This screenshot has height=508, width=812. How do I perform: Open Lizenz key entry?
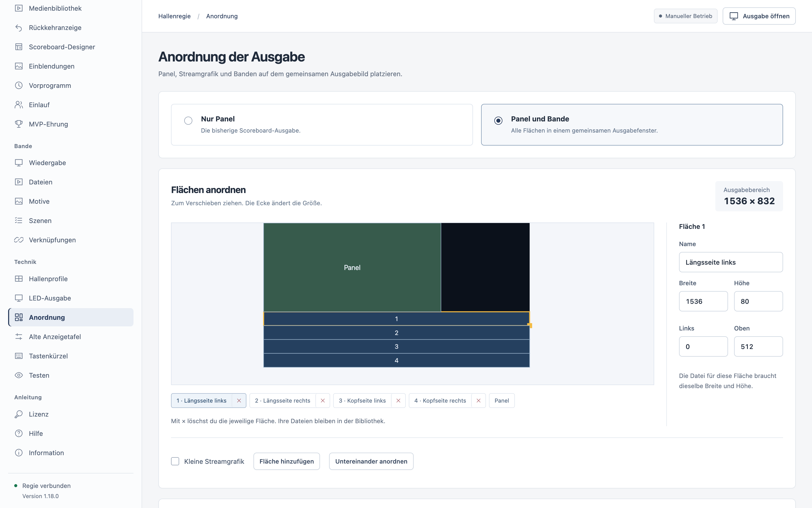(71, 414)
